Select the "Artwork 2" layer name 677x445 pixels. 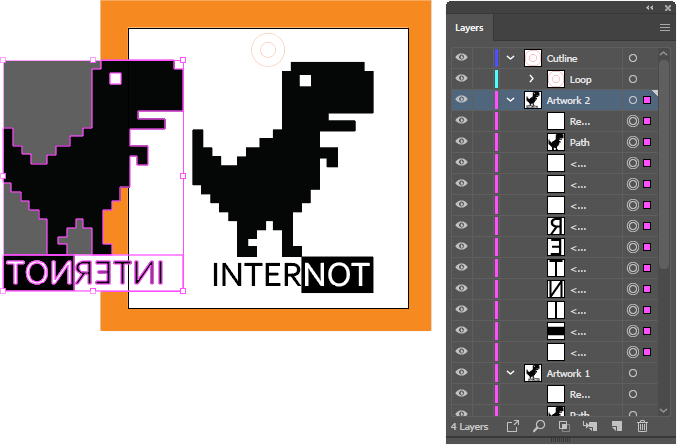[x=568, y=101]
